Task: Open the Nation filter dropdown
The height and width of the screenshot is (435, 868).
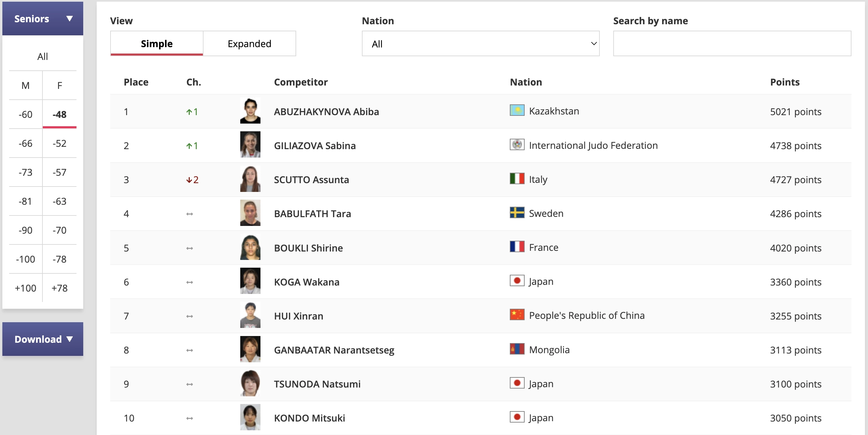Action: (480, 44)
